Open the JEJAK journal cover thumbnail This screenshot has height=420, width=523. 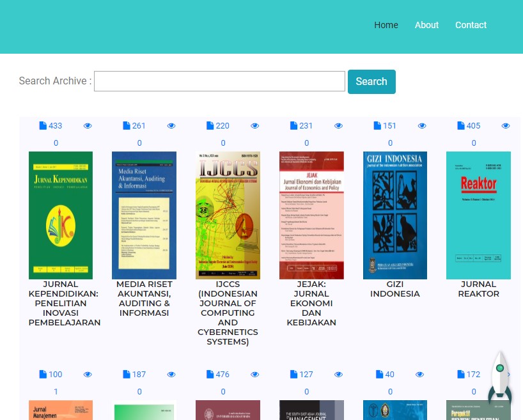click(x=311, y=215)
